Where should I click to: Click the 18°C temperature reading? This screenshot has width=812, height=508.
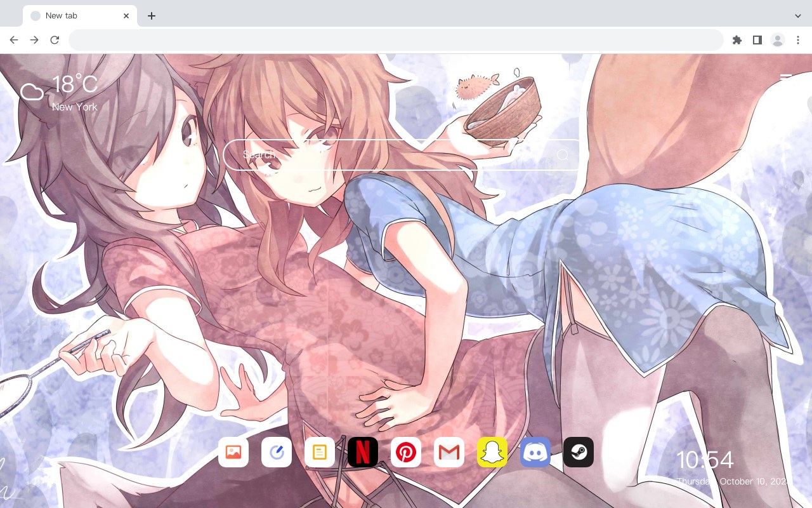[x=75, y=84]
